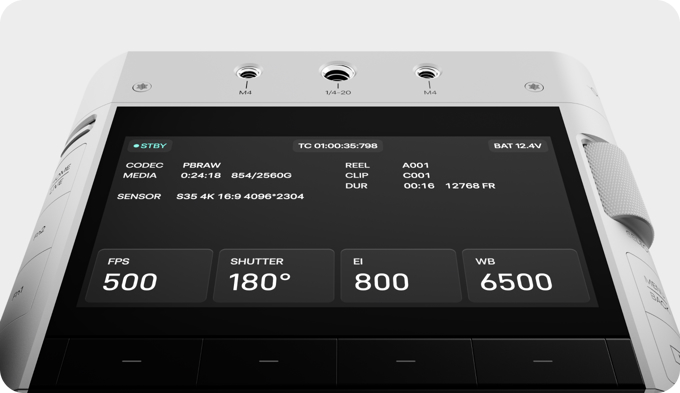Screen dimensions: 680x393
Task: Tap the TC 01:00:35:798 timecode display
Action: 338,146
